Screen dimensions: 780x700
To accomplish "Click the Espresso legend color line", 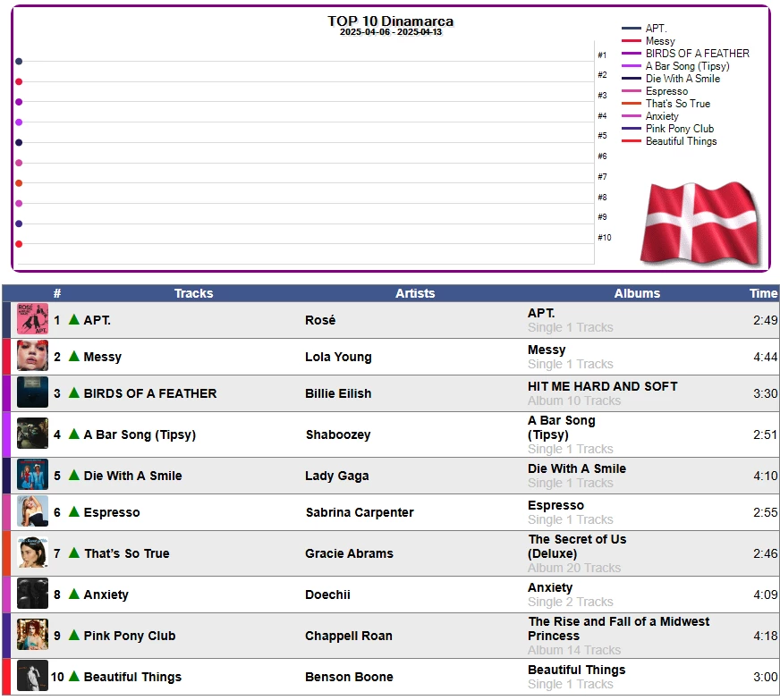I will [x=632, y=91].
